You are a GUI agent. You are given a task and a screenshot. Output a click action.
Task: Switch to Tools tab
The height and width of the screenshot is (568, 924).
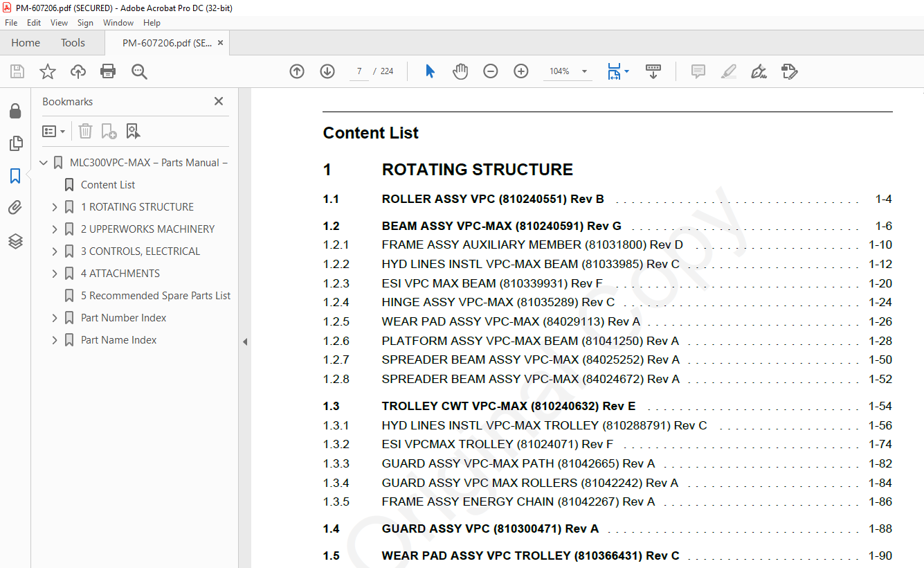tap(73, 43)
